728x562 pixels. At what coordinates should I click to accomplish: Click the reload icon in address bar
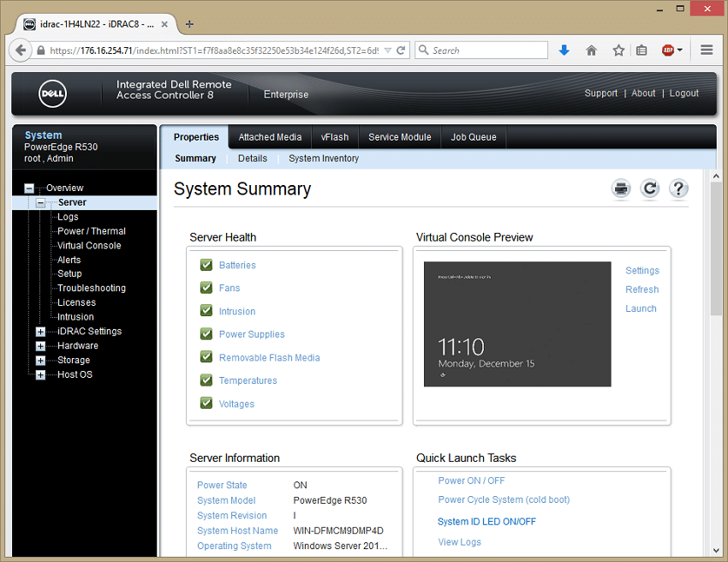401,51
